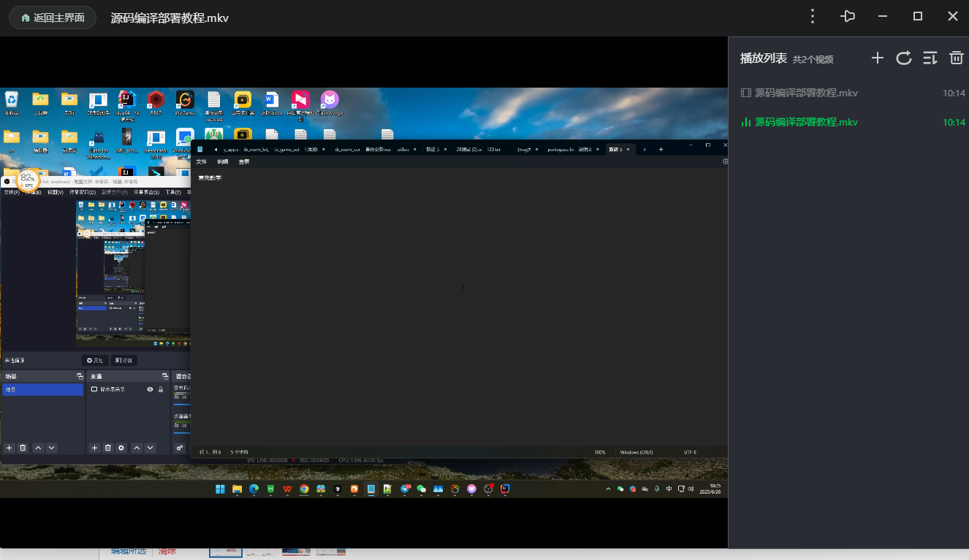This screenshot has width=969, height=560.
Task: Open the 文件 menu in the recorded Notepad
Action: (201, 161)
